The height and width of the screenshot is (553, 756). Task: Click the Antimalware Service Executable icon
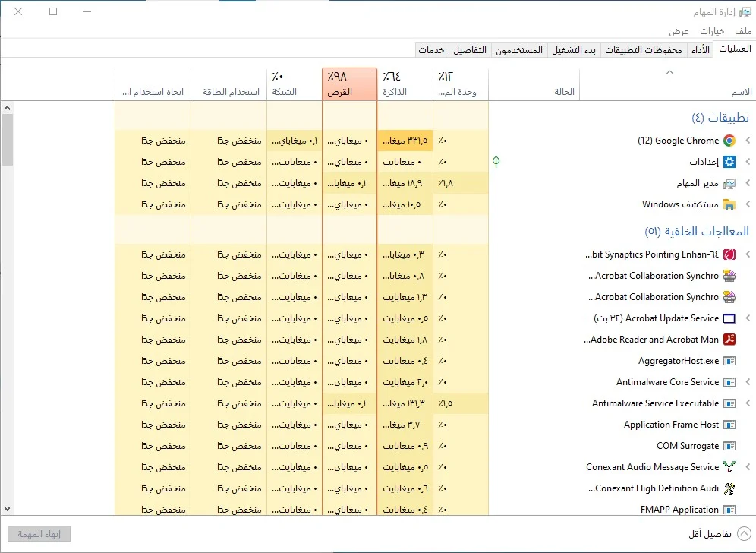[x=729, y=403]
